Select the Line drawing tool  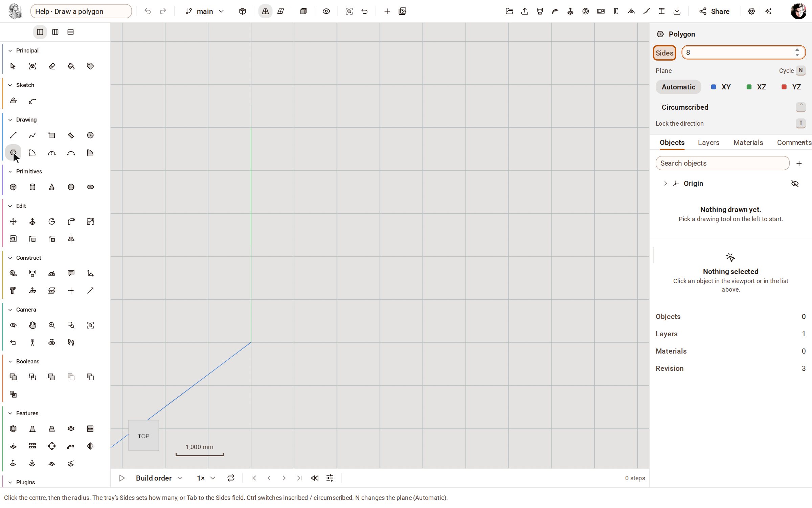click(x=13, y=135)
